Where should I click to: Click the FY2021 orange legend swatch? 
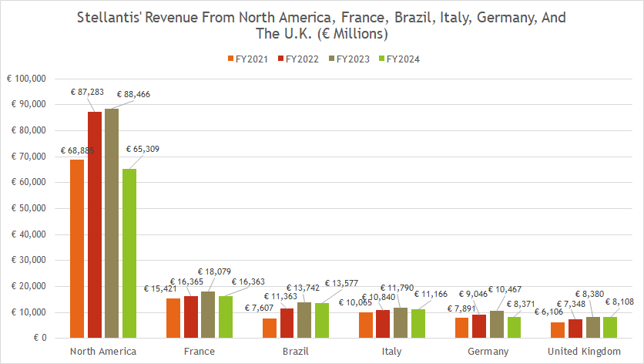click(x=231, y=59)
